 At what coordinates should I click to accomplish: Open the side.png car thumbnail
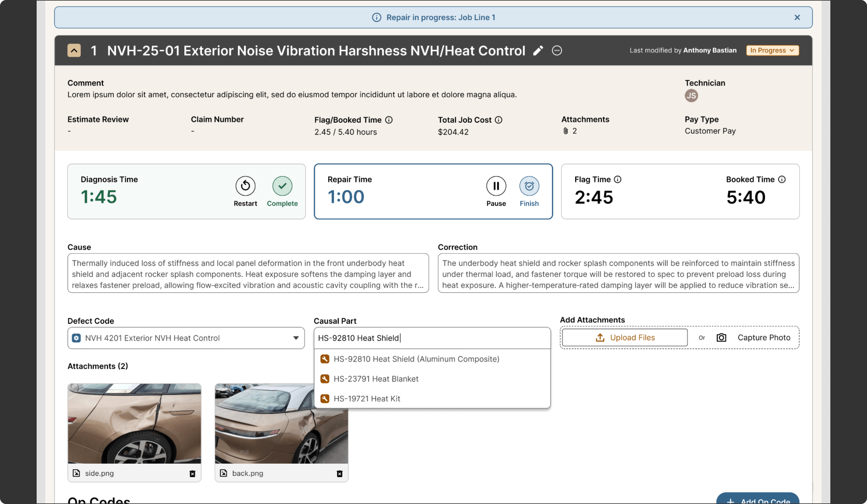coord(134,423)
